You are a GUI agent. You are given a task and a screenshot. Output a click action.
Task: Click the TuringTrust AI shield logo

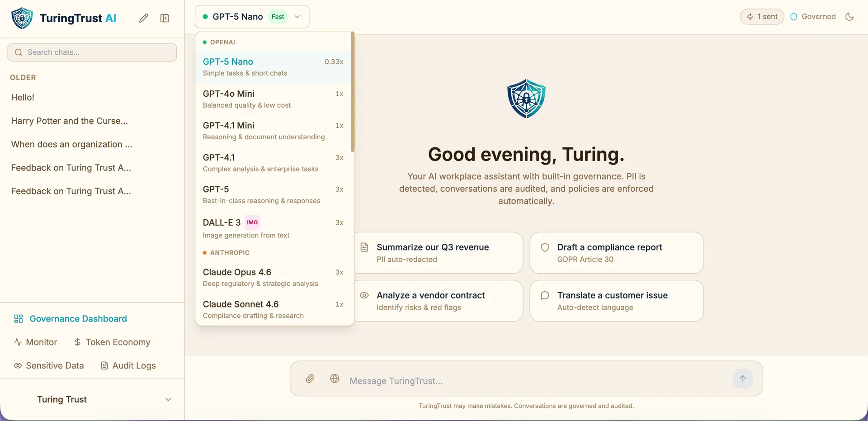(x=22, y=18)
